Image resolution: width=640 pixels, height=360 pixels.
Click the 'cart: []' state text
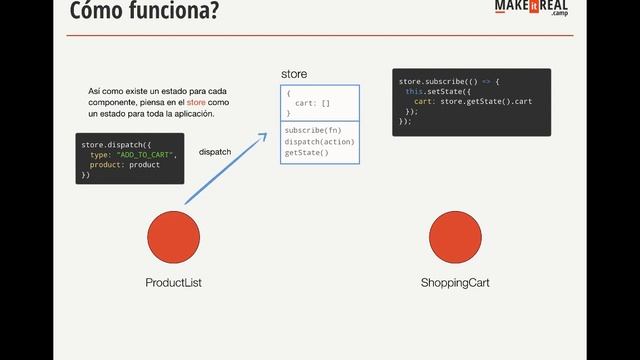coord(312,103)
